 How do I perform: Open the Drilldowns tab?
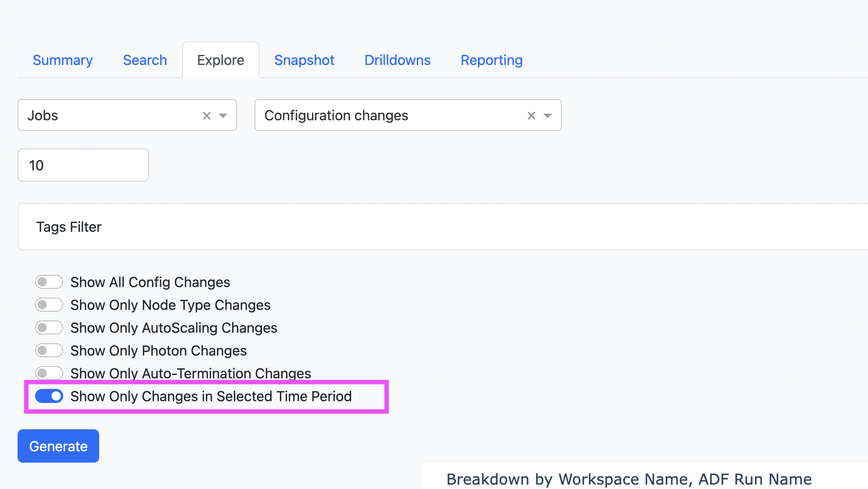[x=398, y=60]
